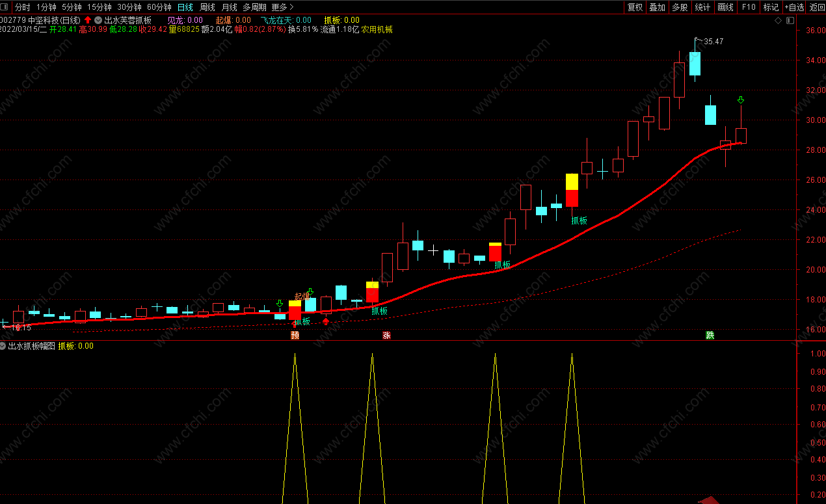Click the yellow 抓板 label in main chart header

[341, 20]
